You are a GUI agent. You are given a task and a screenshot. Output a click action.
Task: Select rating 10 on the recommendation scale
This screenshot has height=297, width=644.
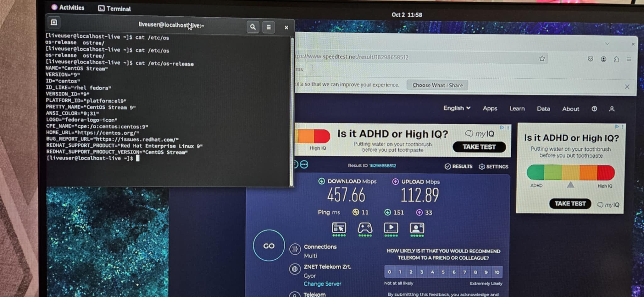(497, 272)
